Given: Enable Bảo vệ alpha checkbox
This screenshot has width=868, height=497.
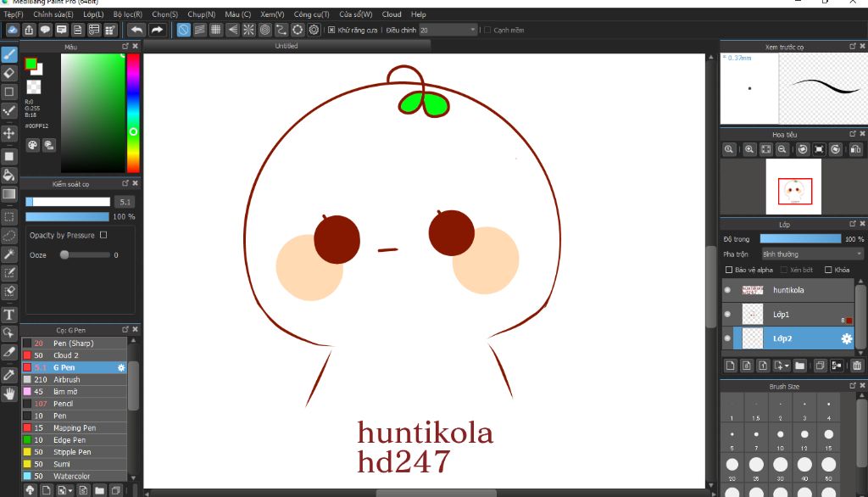Looking at the screenshot, I should (728, 270).
